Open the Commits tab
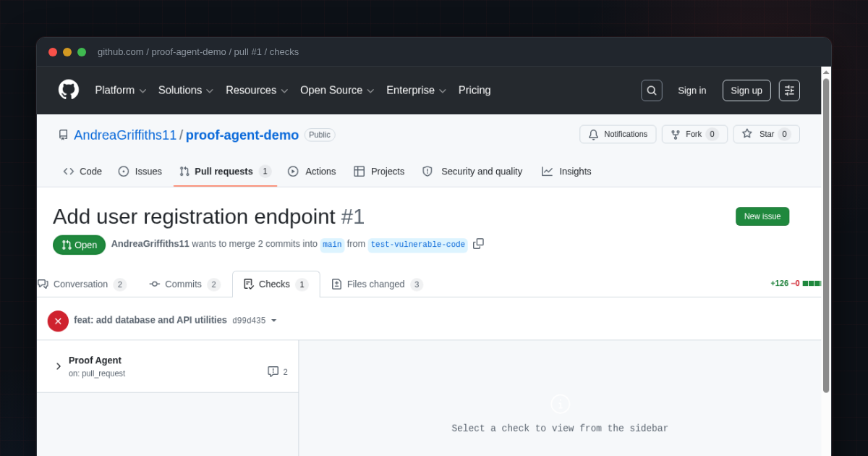The height and width of the screenshot is (456, 868). pos(184,284)
